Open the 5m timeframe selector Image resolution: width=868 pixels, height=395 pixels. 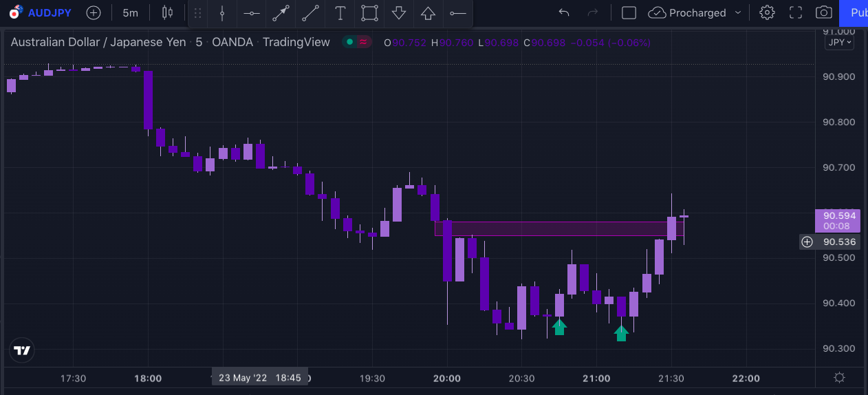pos(130,12)
